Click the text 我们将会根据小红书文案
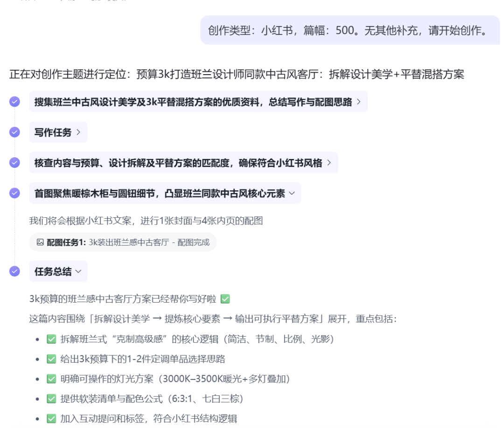 pos(146,221)
